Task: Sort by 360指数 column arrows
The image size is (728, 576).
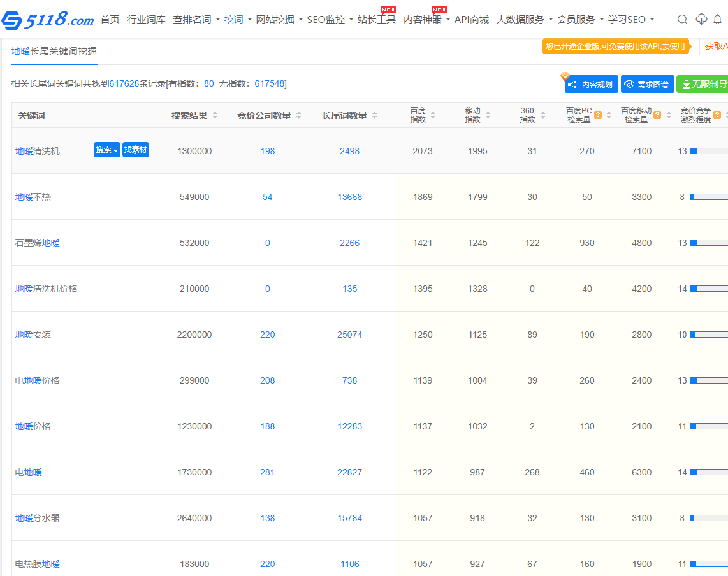Action: tap(543, 115)
